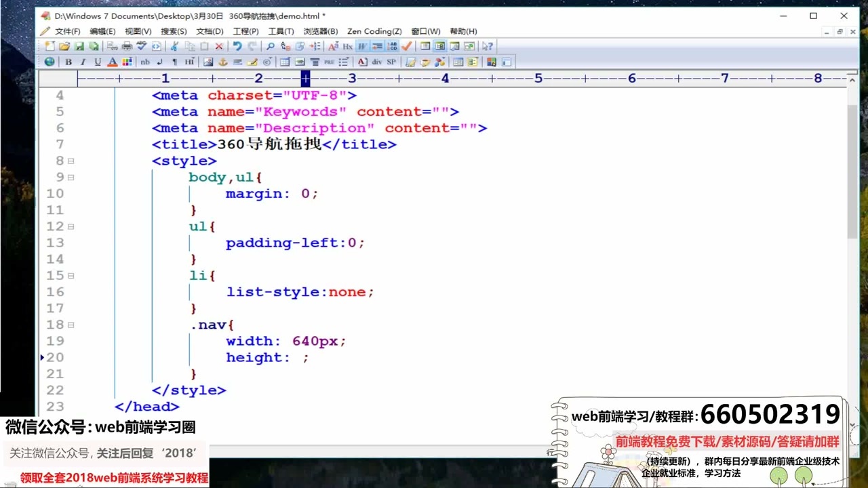
Task: Click line number 20 in the gutter
Action: point(55,357)
